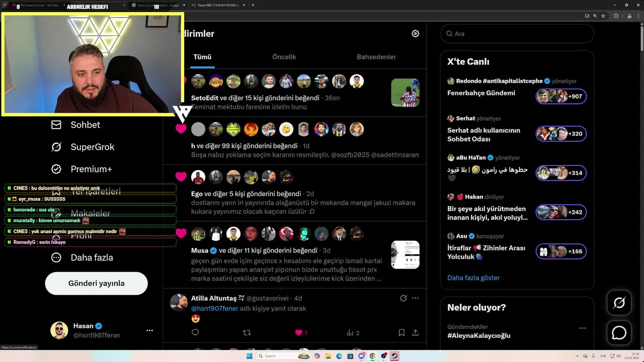The image size is (644, 362).
Task: Click Grok icon on the Atilla Altuntaş post
Action: tap(403, 298)
